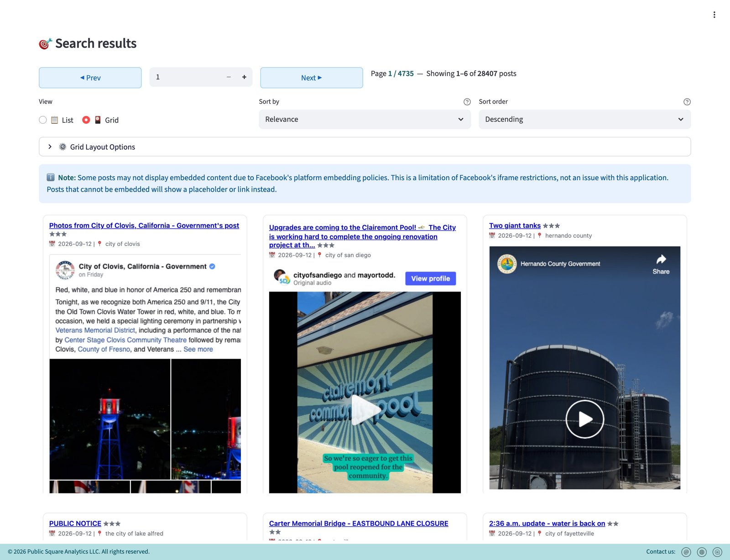Click the City of Clovis, California - Government page name
Screen dimensions: 730x560
[142, 267]
